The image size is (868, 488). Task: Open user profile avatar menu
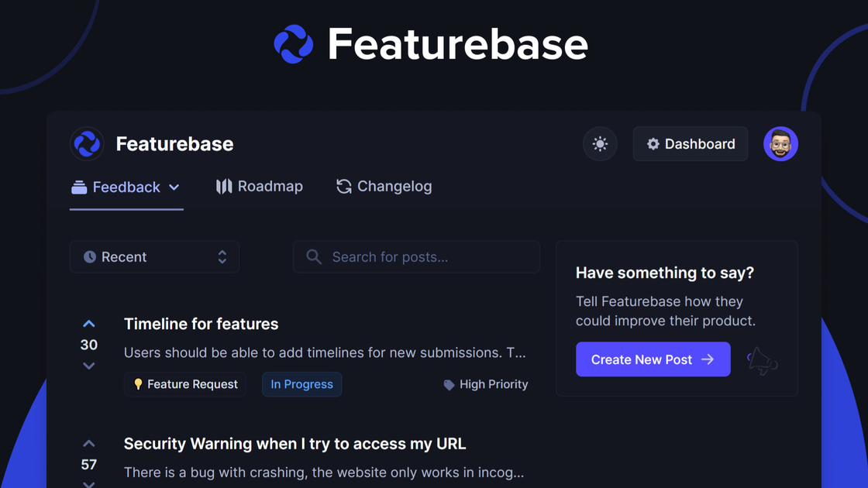pos(780,144)
